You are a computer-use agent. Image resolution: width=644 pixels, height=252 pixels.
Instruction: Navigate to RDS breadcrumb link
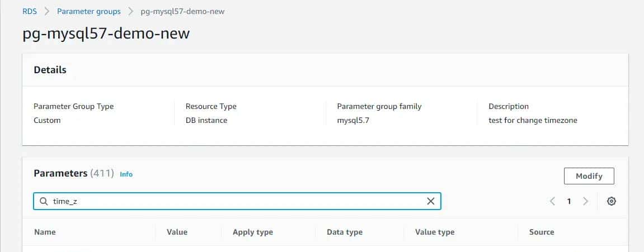pos(30,11)
